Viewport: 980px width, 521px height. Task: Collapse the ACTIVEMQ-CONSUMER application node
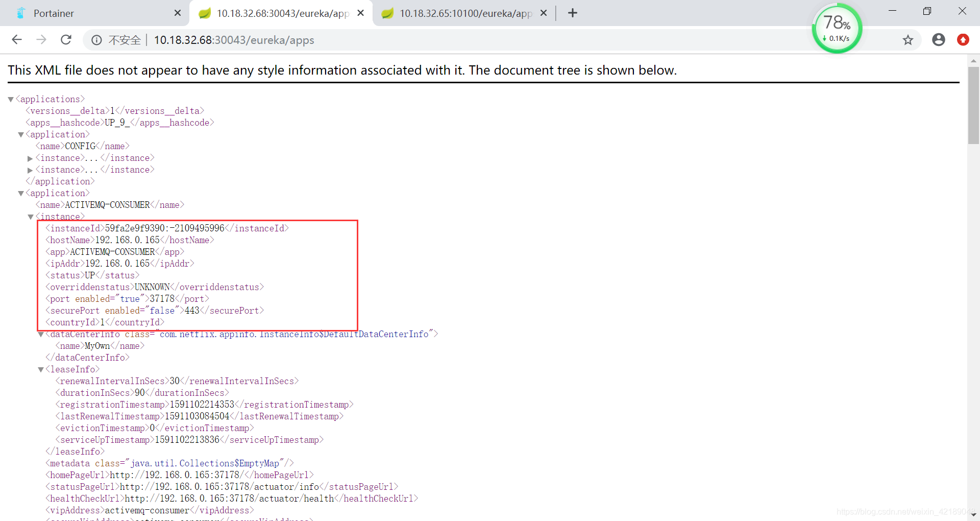(21, 194)
